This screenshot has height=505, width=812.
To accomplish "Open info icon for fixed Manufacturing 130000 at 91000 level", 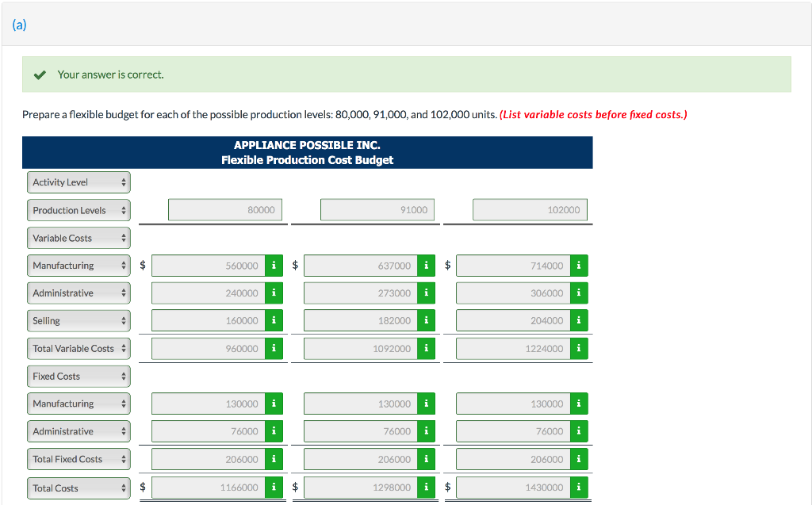I will 426,404.
